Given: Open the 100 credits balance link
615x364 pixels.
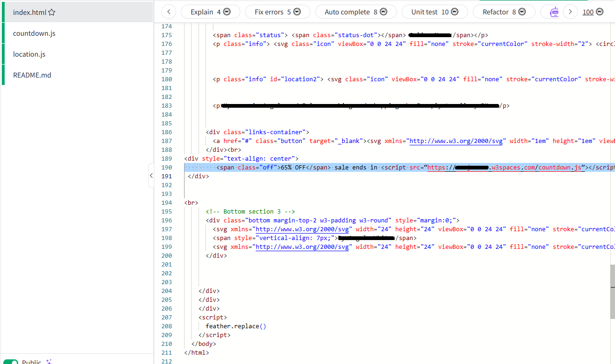Looking at the screenshot, I should (x=588, y=12).
